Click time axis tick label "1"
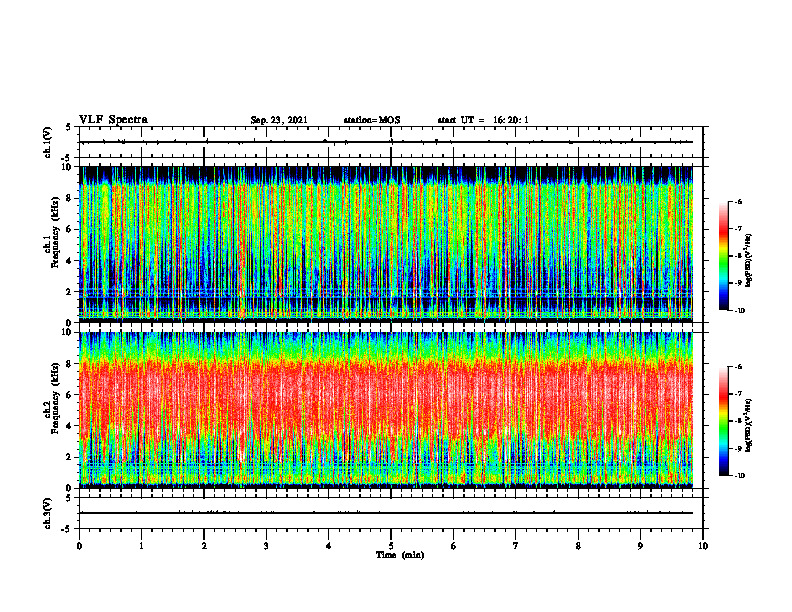 pyautogui.click(x=141, y=546)
